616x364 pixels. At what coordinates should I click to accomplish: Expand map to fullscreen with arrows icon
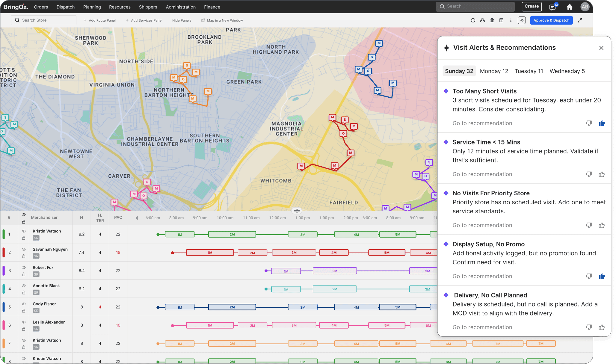580,20
